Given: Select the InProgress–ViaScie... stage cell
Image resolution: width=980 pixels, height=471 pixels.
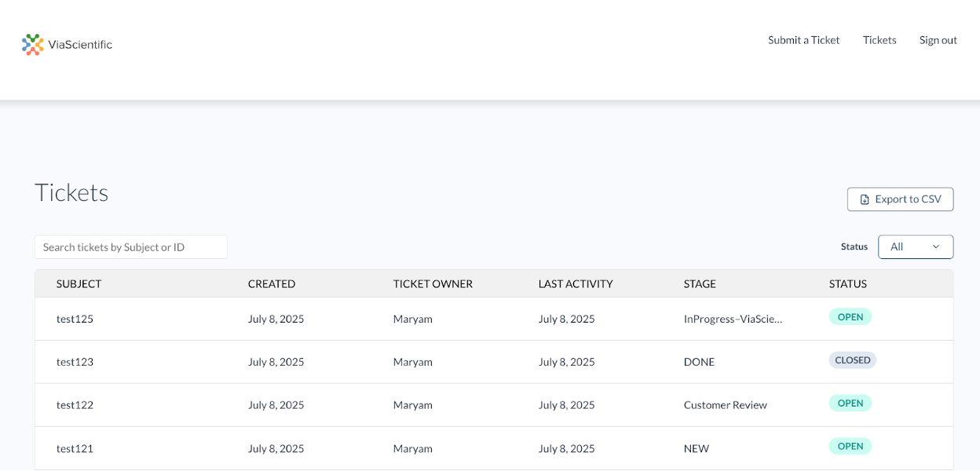Looking at the screenshot, I should pyautogui.click(x=733, y=319).
